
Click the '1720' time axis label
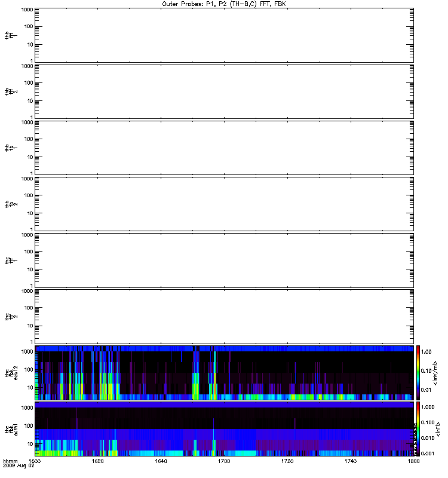pyautogui.click(x=287, y=461)
